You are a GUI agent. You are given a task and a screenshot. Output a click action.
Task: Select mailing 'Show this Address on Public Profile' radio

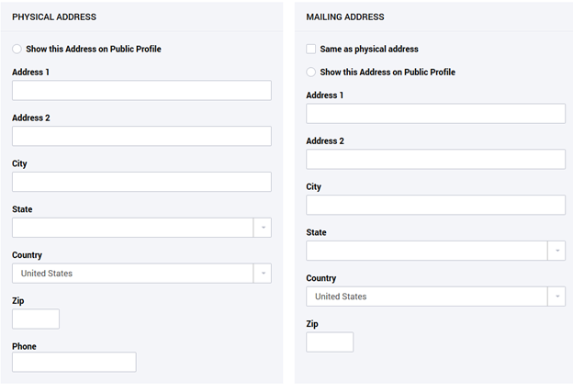(x=311, y=72)
